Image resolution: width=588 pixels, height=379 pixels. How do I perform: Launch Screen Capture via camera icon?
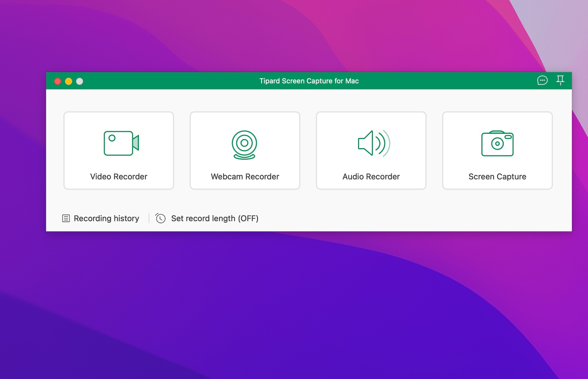tap(497, 143)
